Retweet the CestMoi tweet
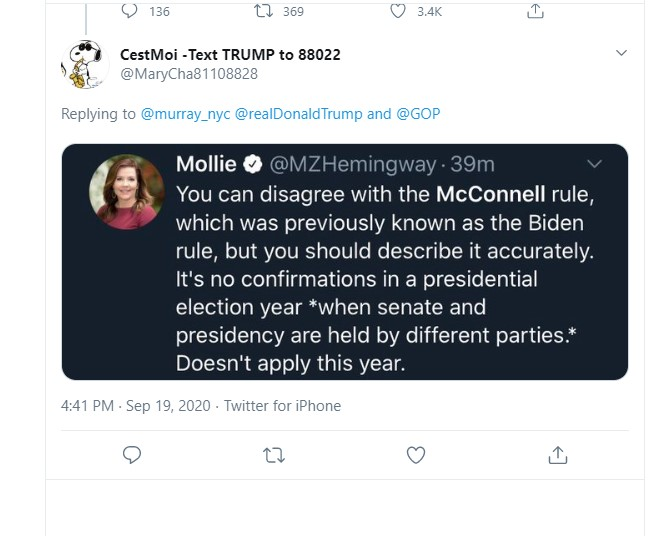This screenshot has width=651, height=536. click(273, 455)
